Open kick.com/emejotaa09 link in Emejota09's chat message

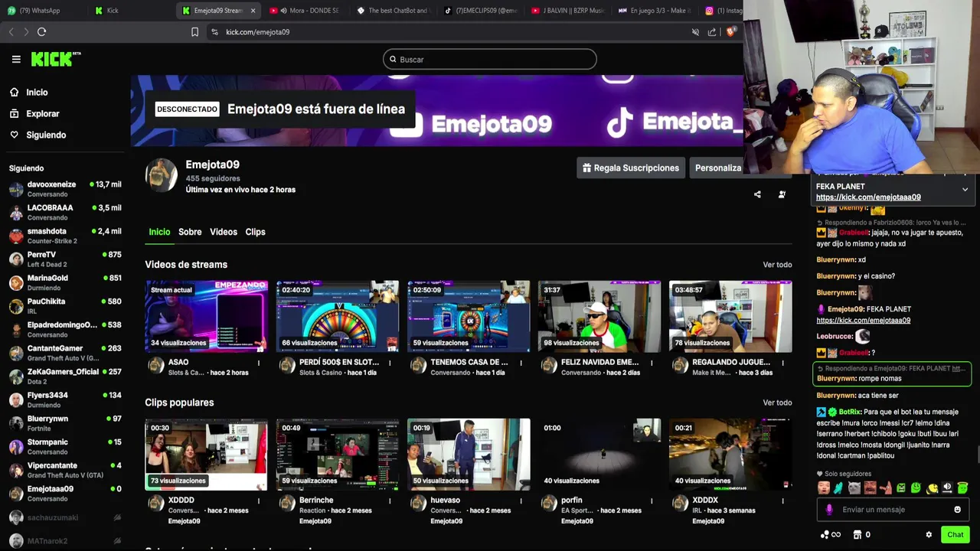pos(863,321)
